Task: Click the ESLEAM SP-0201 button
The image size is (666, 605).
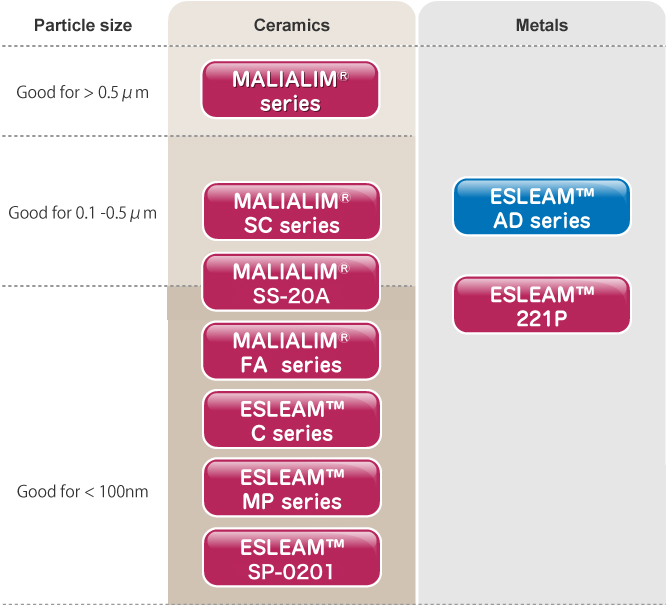Action: pos(291,557)
